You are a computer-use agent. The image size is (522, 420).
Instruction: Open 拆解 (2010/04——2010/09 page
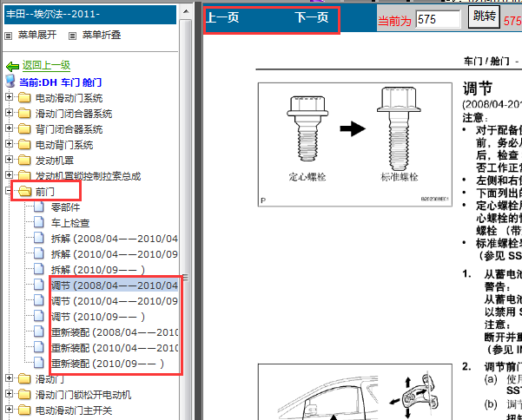tap(114, 254)
